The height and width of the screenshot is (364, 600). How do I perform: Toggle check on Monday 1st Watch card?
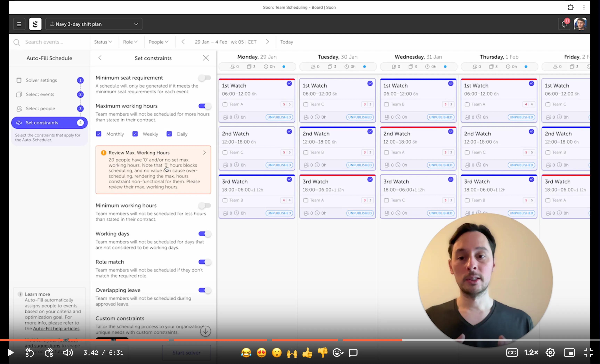point(289,83)
